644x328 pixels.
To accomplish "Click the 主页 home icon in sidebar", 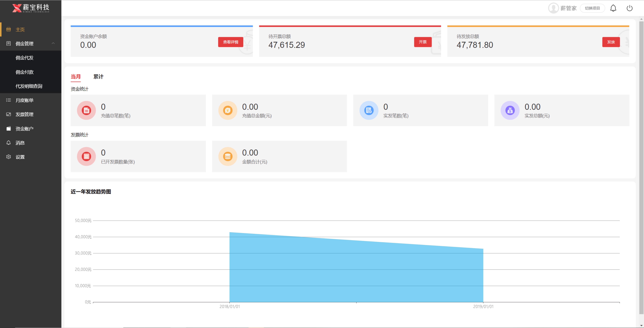I will tap(8, 29).
